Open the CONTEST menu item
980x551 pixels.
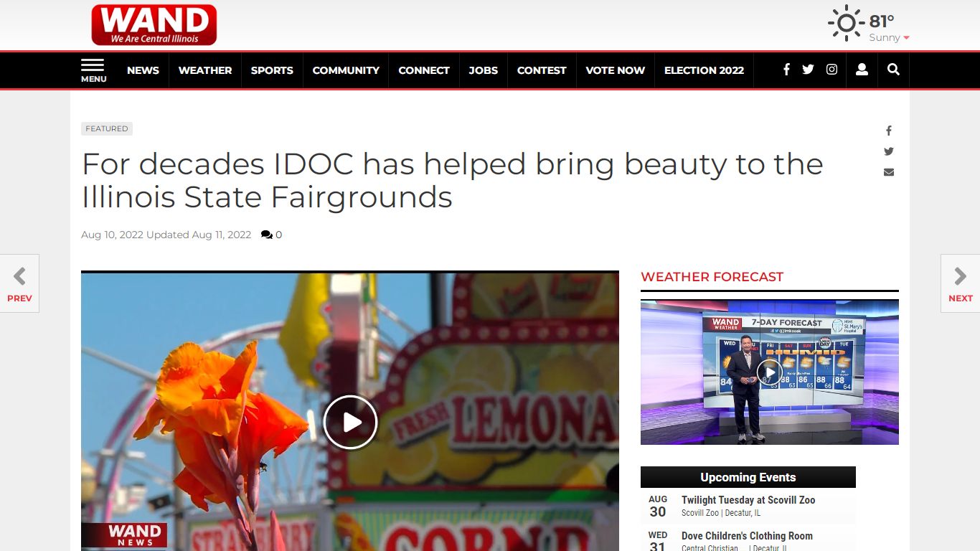point(542,70)
